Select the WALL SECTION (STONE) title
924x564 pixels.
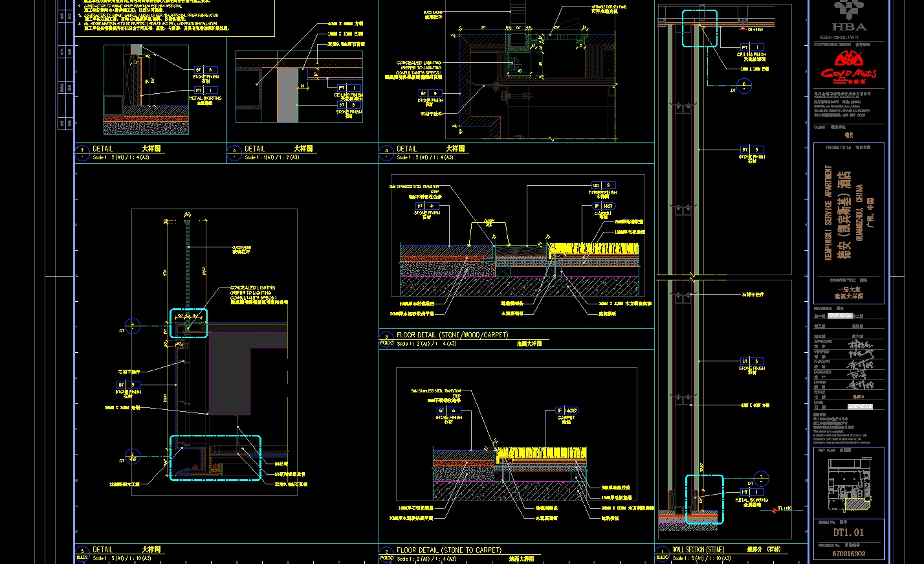(x=698, y=550)
